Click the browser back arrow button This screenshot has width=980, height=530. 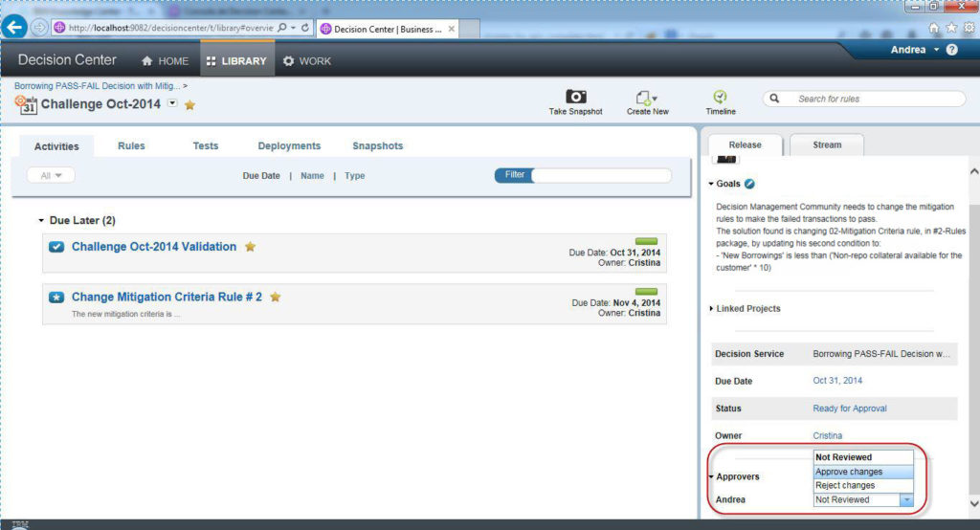(14, 28)
